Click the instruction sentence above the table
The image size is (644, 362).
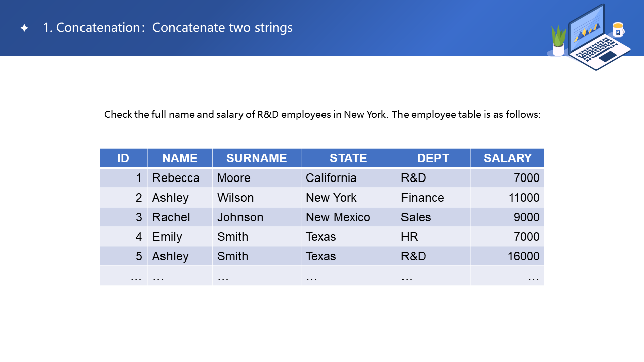(322, 114)
